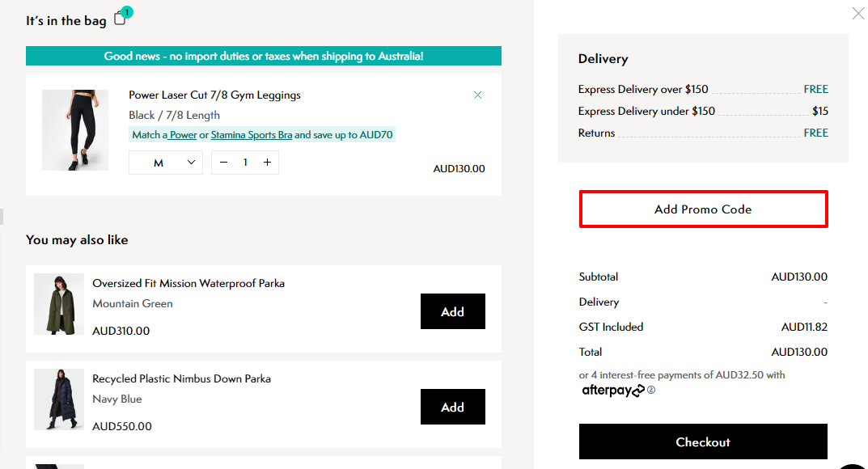
Task: Open the shopping bag icon
Action: tap(120, 20)
